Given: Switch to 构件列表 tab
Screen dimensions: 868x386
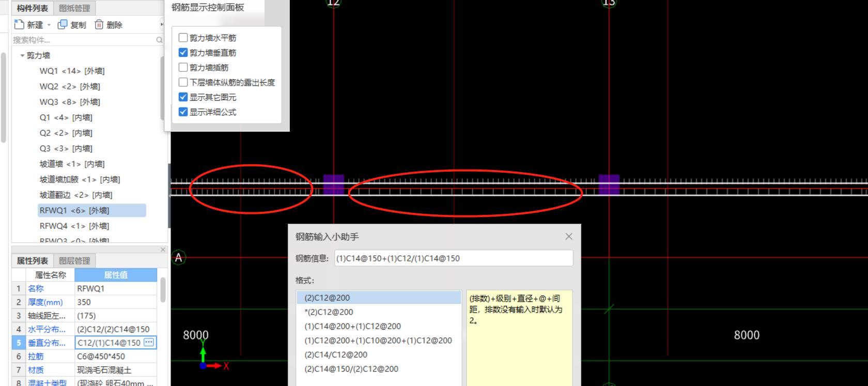Looking at the screenshot, I should coord(32,8).
